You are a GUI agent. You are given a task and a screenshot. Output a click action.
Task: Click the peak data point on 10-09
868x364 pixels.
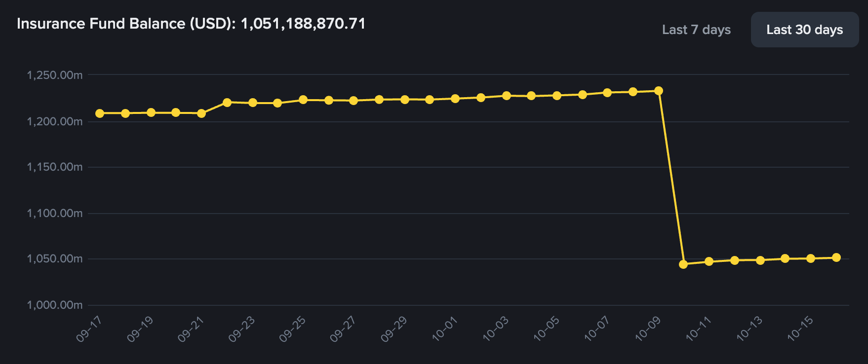click(x=659, y=91)
